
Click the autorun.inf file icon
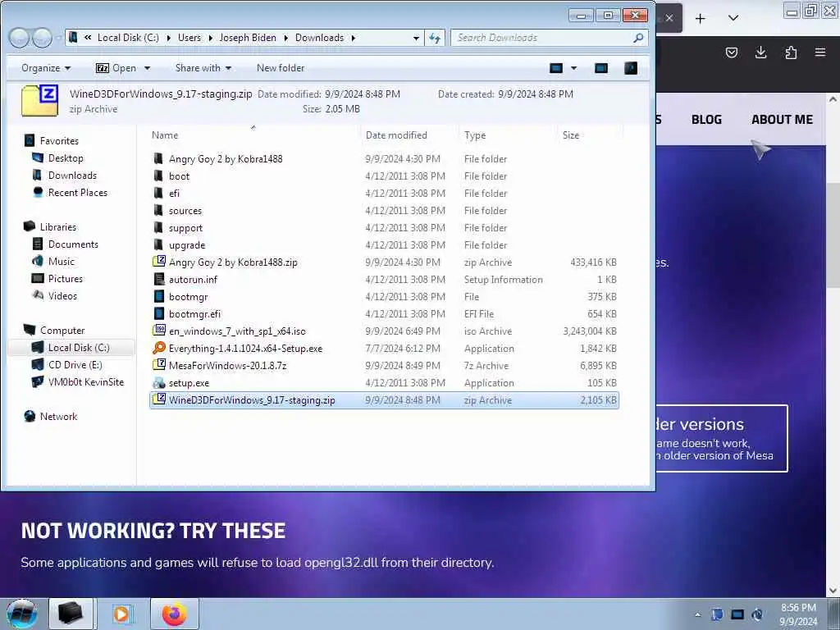point(158,279)
